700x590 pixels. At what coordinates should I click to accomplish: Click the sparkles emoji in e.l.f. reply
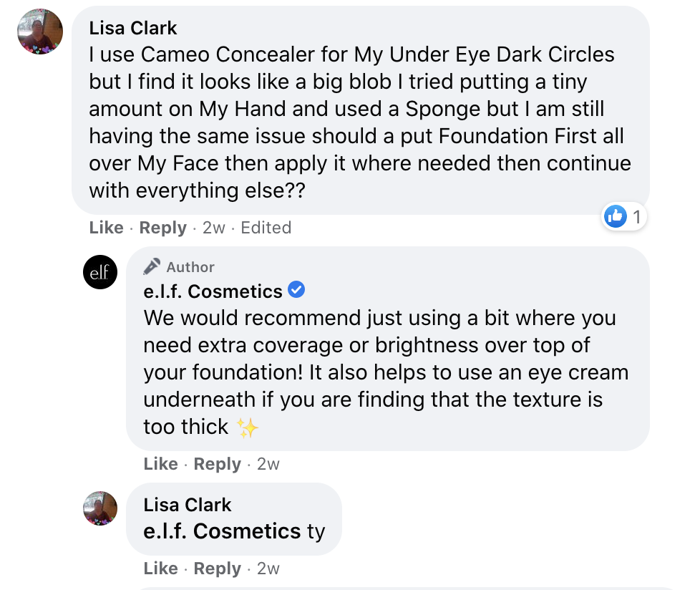click(248, 427)
